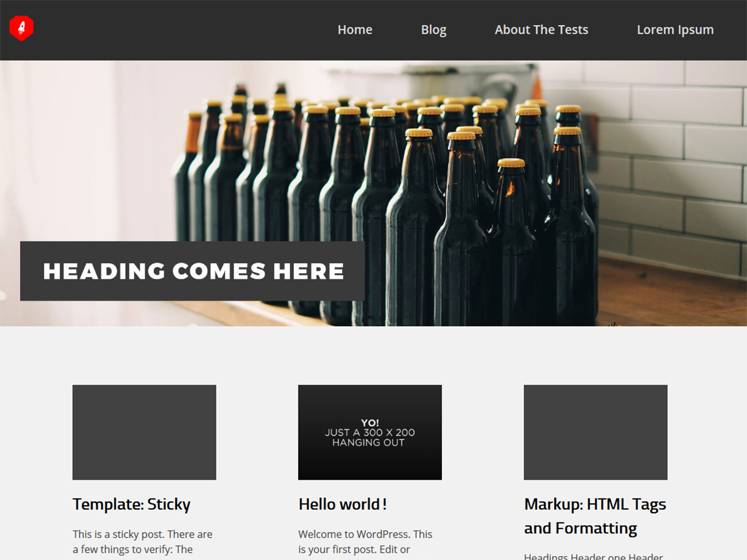The height and width of the screenshot is (560, 747).
Task: Click the Welcome to WordPress excerpt
Action: pyautogui.click(x=365, y=541)
